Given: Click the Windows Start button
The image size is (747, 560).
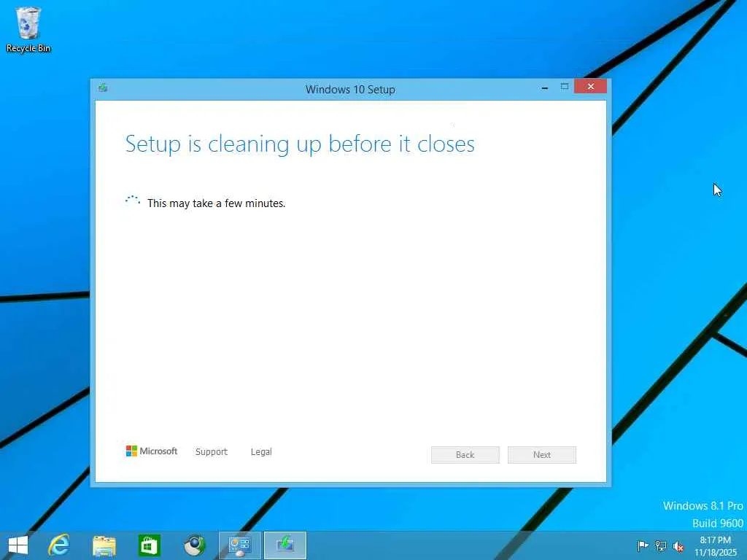Looking at the screenshot, I should click(18, 545).
